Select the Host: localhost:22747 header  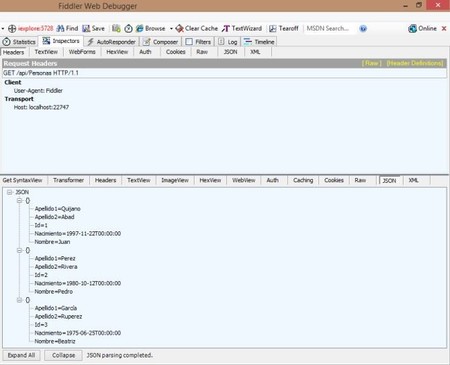pyautogui.click(x=41, y=107)
